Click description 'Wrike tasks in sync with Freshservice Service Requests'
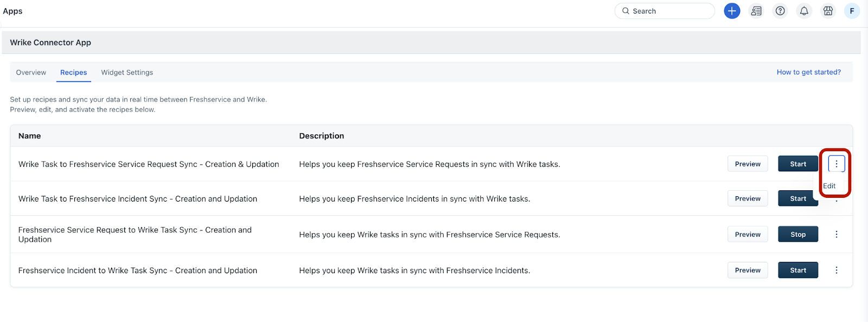Screen dimensions: 868x322 pyautogui.click(x=430, y=235)
